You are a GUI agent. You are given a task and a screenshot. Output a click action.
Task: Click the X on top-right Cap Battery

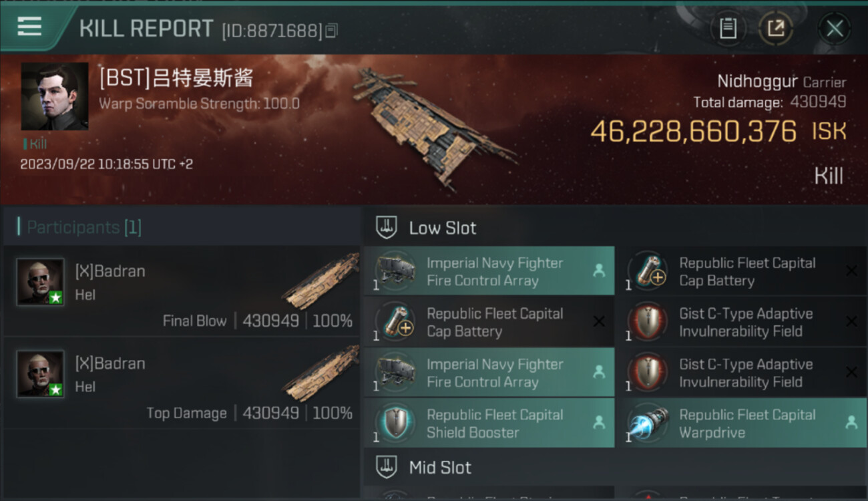851,271
